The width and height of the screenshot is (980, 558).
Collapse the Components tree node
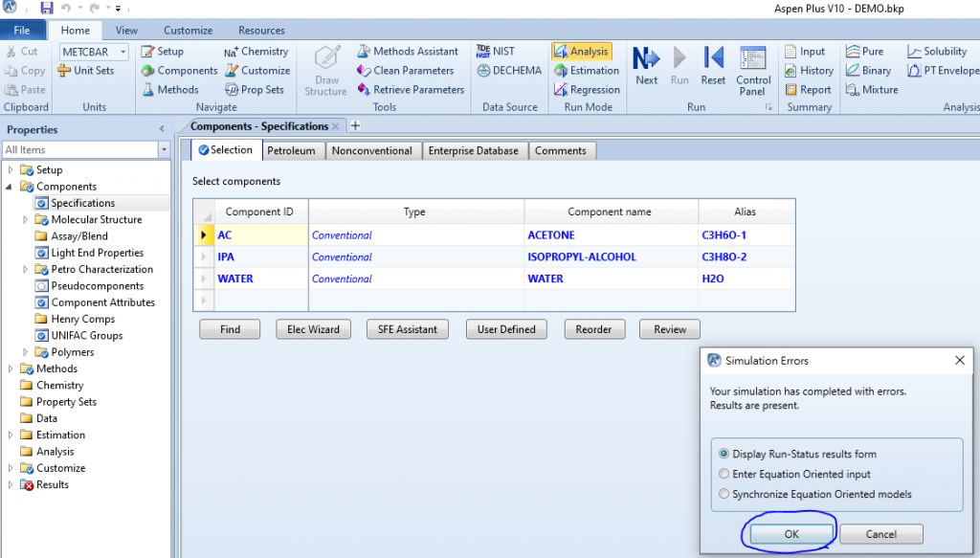coord(10,187)
